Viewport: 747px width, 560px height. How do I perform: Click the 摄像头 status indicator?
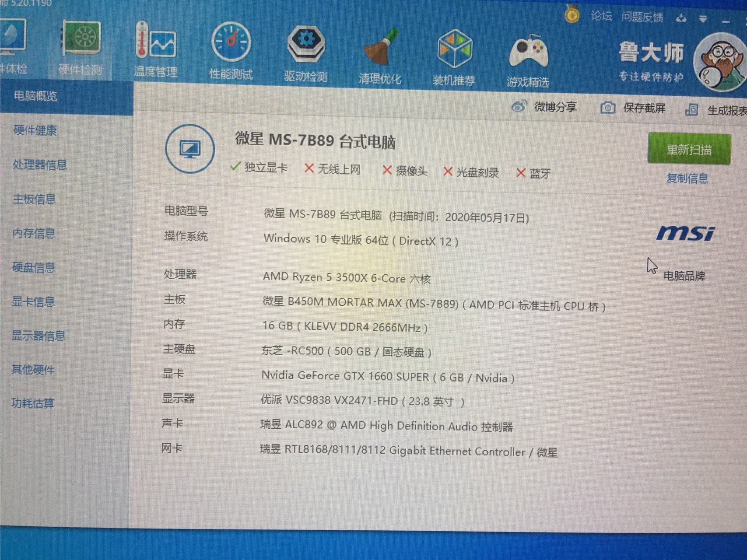(405, 171)
